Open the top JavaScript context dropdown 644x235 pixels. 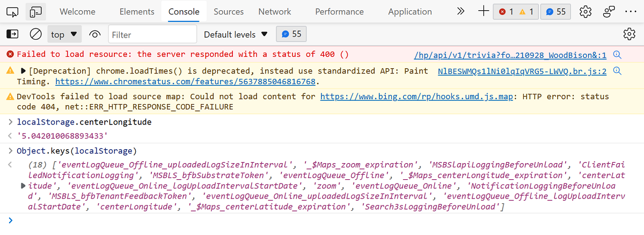point(64,34)
